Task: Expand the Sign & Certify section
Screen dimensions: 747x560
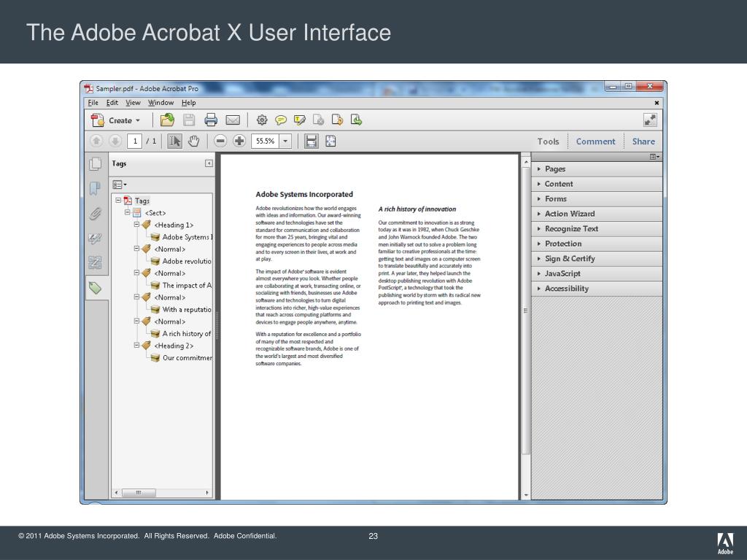Action: point(597,259)
